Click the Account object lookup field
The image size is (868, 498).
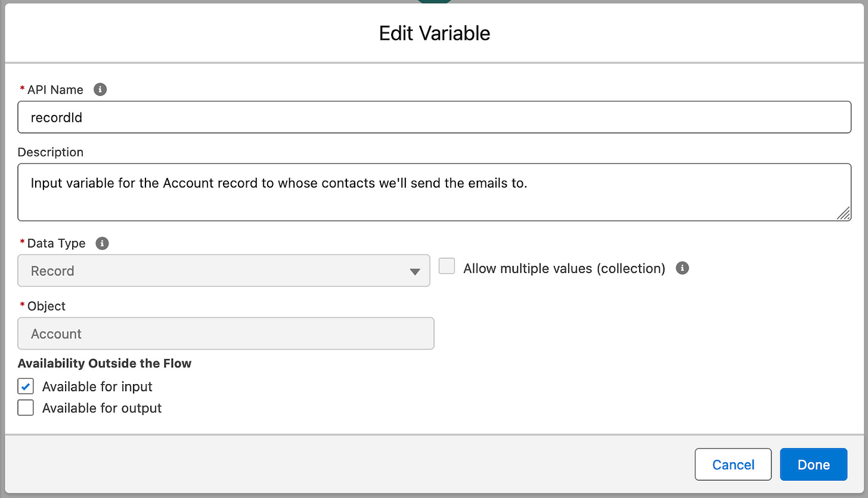coord(226,333)
